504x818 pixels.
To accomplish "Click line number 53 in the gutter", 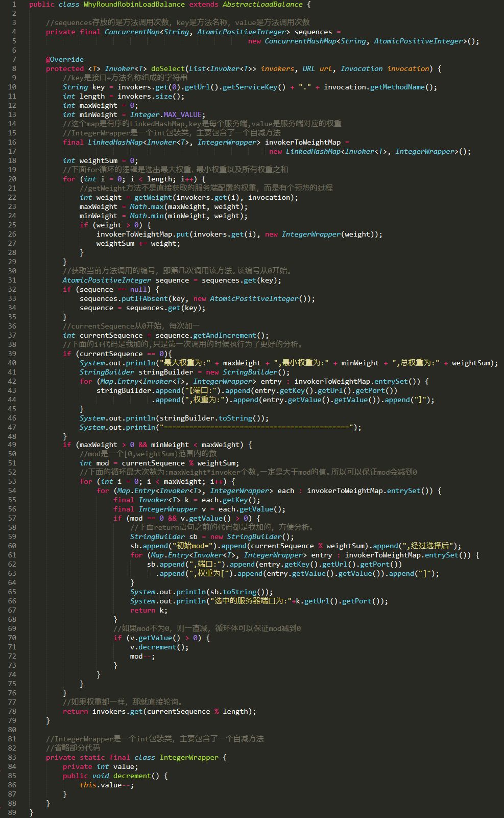I will pyautogui.click(x=12, y=482).
